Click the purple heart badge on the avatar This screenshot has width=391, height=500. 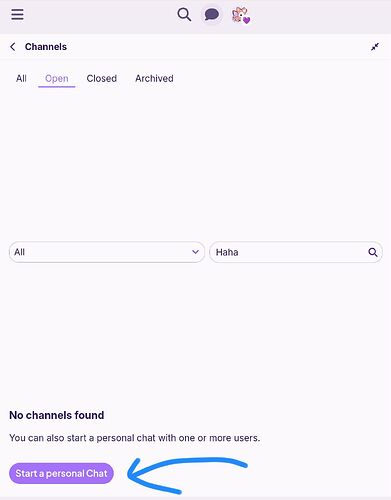pyautogui.click(x=246, y=20)
